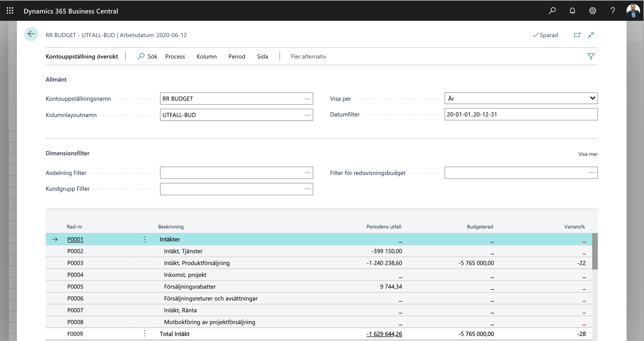Click -399 150,00 utfall value

[387, 251]
